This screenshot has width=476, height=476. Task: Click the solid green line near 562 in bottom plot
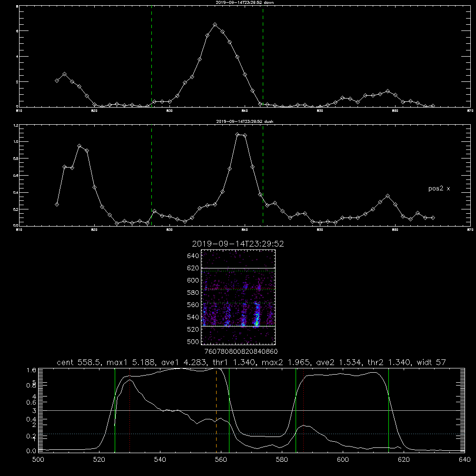229,410
